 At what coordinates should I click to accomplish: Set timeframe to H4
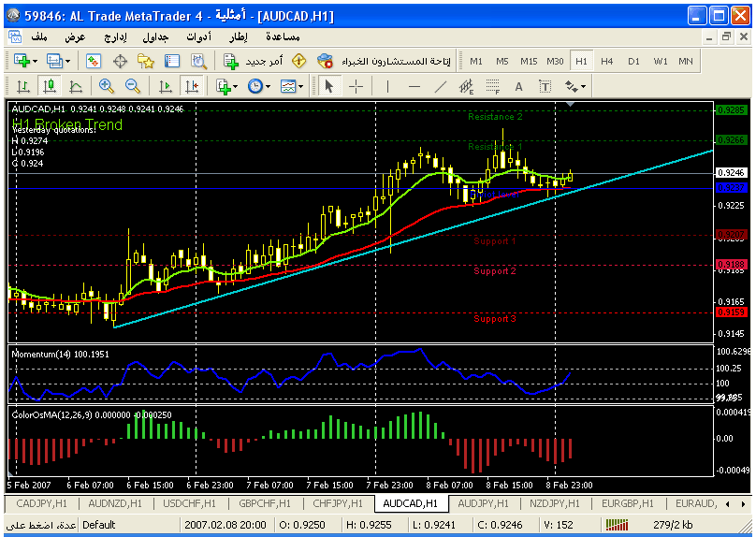tap(607, 61)
